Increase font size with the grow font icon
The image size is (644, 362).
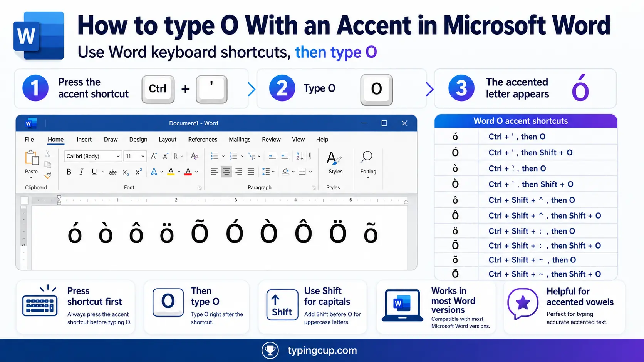[x=154, y=156]
